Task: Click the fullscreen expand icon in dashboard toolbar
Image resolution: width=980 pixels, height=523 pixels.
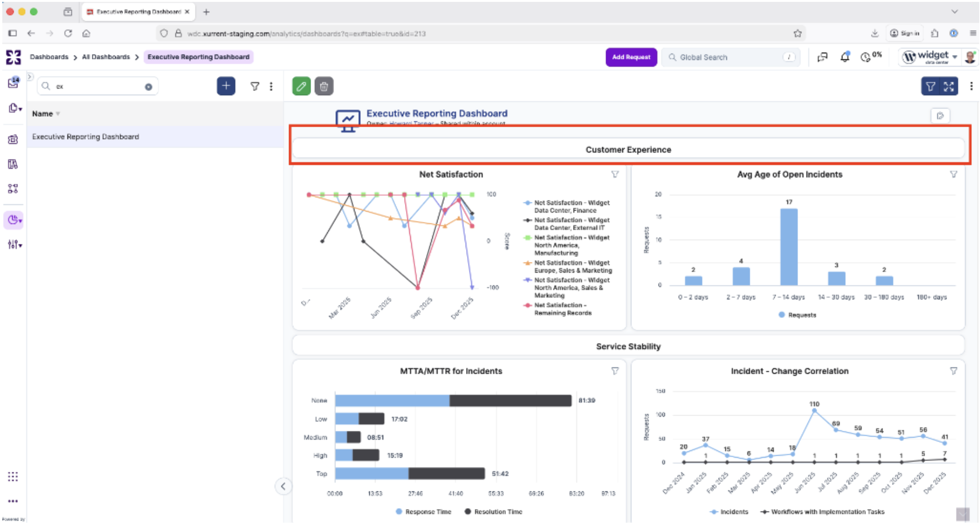Action: pyautogui.click(x=948, y=86)
